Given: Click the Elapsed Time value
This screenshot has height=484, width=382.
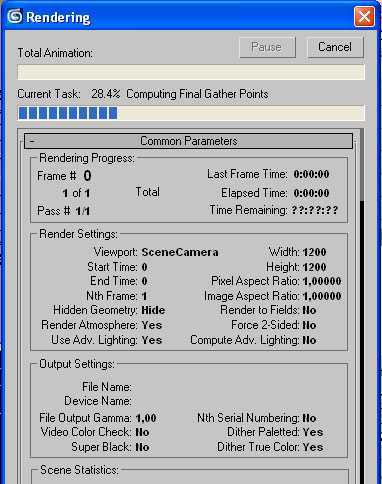Looking at the screenshot, I should point(311,193).
